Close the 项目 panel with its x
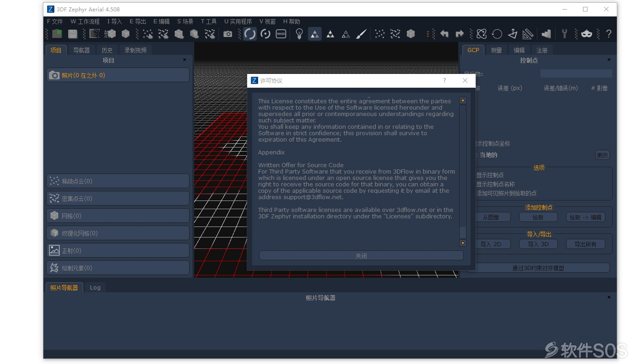The width and height of the screenshot is (636, 364). click(x=185, y=60)
